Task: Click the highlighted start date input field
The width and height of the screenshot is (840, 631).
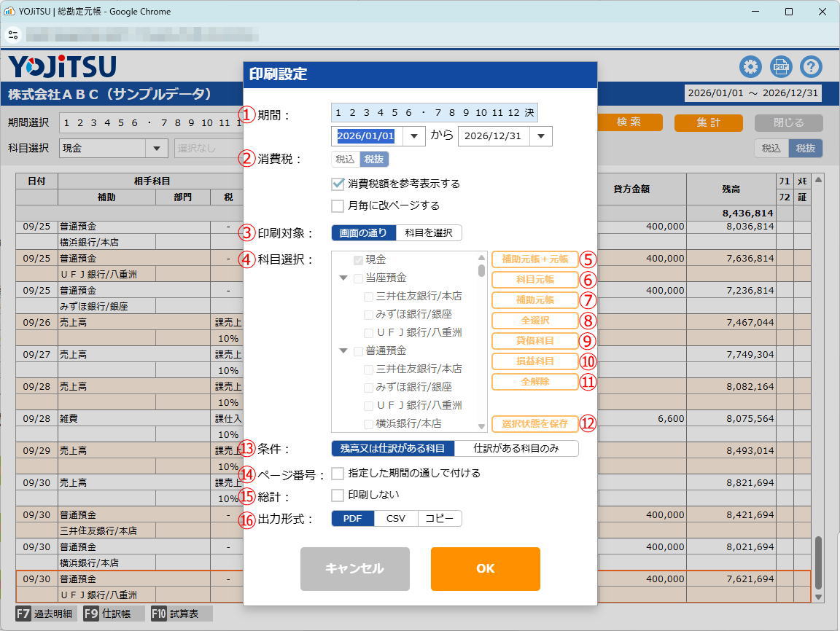Action: (366, 136)
